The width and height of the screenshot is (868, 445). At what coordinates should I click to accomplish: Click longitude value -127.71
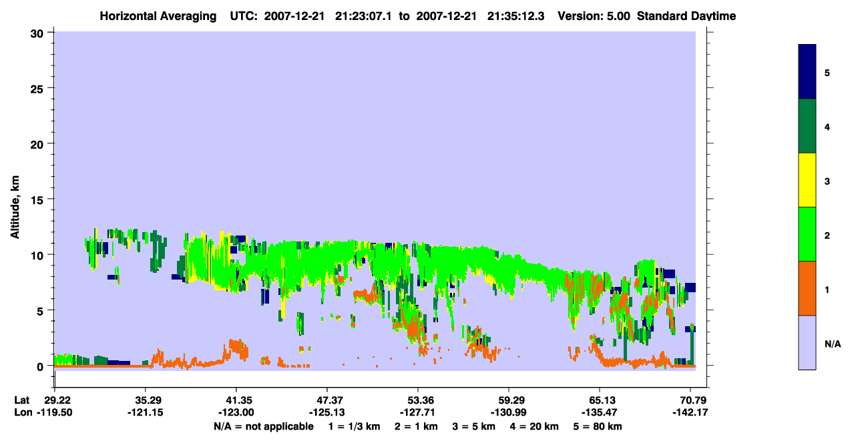[418, 412]
